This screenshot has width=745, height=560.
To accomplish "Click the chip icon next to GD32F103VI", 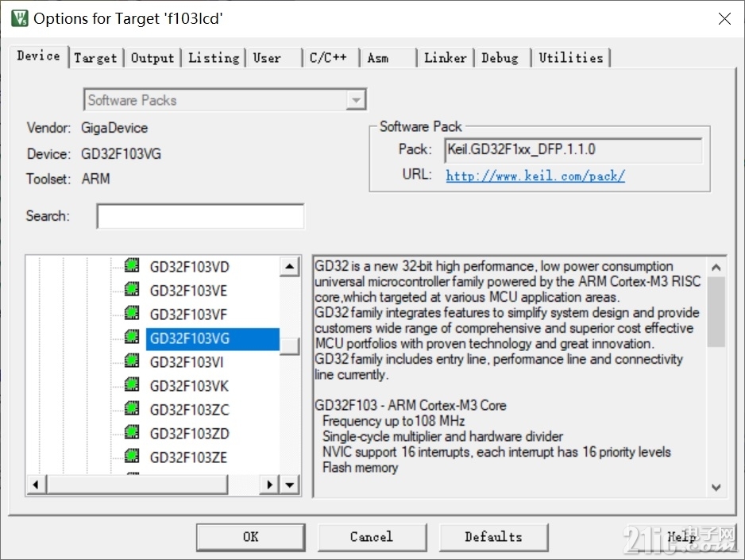I will (x=132, y=361).
